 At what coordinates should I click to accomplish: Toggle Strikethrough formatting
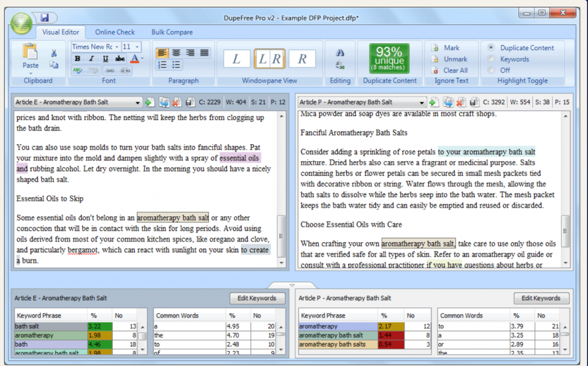[x=120, y=59]
